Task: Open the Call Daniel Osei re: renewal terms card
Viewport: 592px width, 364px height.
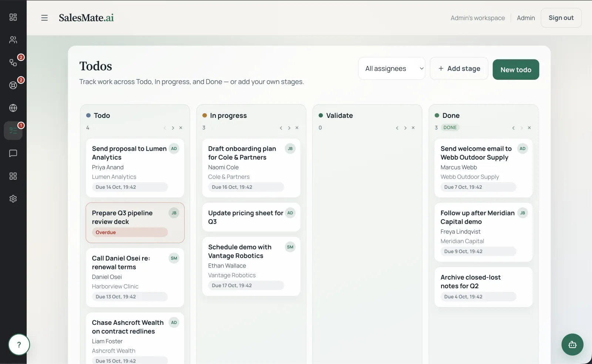Action: pyautogui.click(x=135, y=278)
